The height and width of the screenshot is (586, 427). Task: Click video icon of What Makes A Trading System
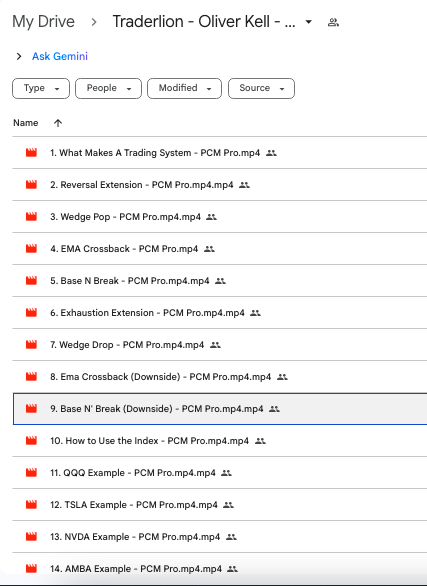click(x=31, y=152)
